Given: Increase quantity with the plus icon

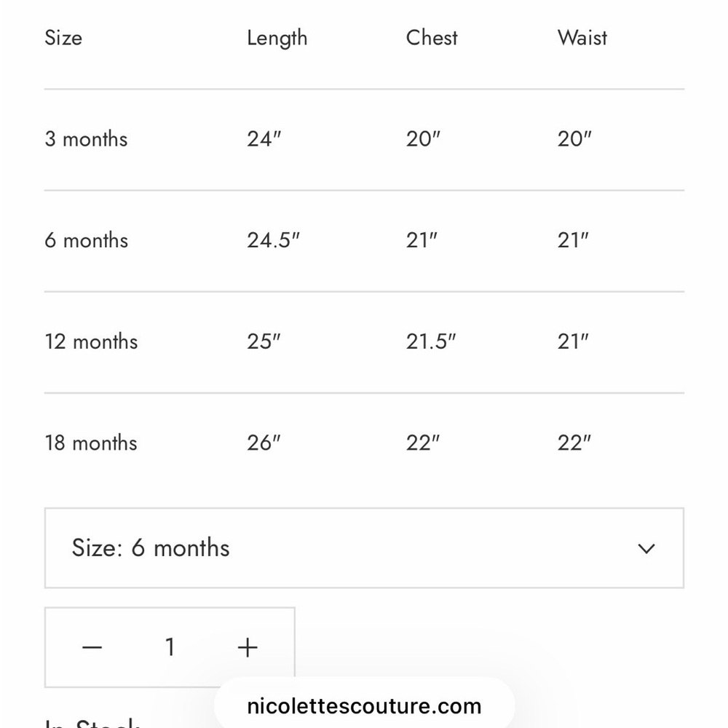Looking at the screenshot, I should click(248, 647).
